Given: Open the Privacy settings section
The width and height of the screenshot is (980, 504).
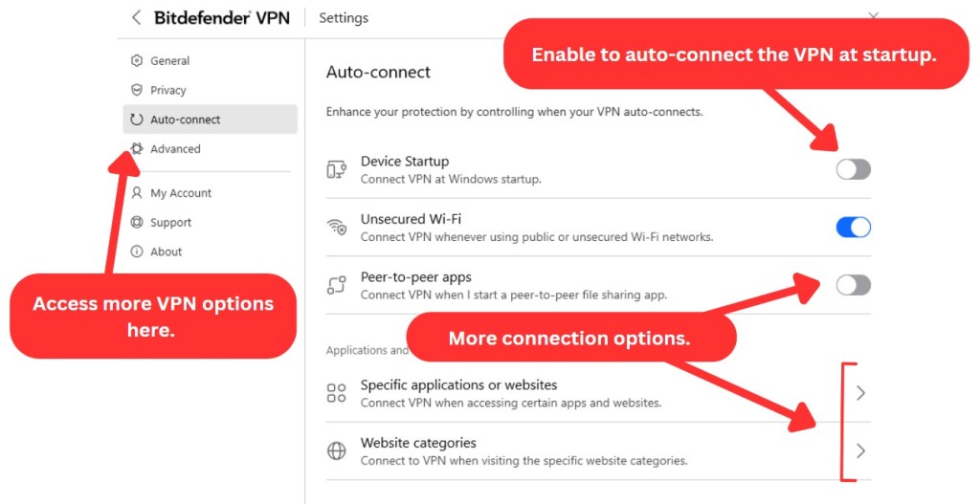Looking at the screenshot, I should 168,90.
